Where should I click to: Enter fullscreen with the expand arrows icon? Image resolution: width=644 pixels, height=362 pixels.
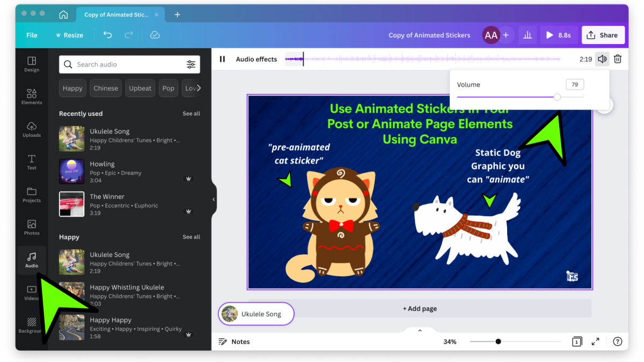tap(595, 342)
